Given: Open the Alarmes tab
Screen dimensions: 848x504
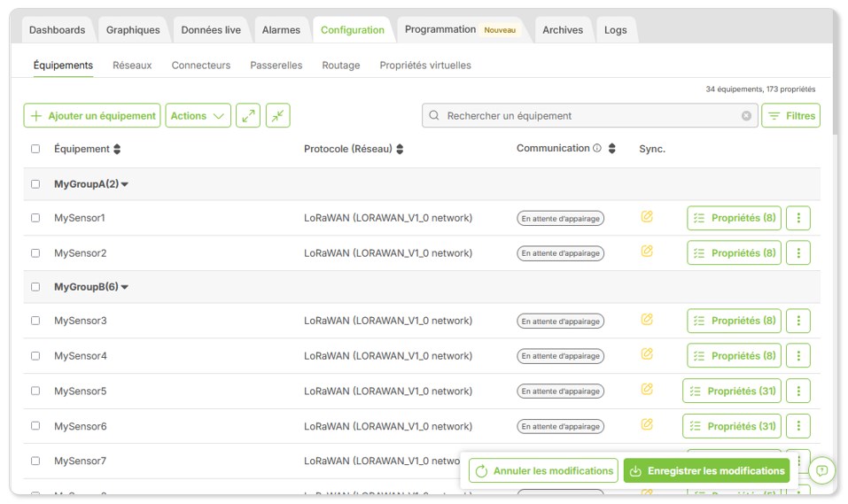Looking at the screenshot, I should pos(281,30).
